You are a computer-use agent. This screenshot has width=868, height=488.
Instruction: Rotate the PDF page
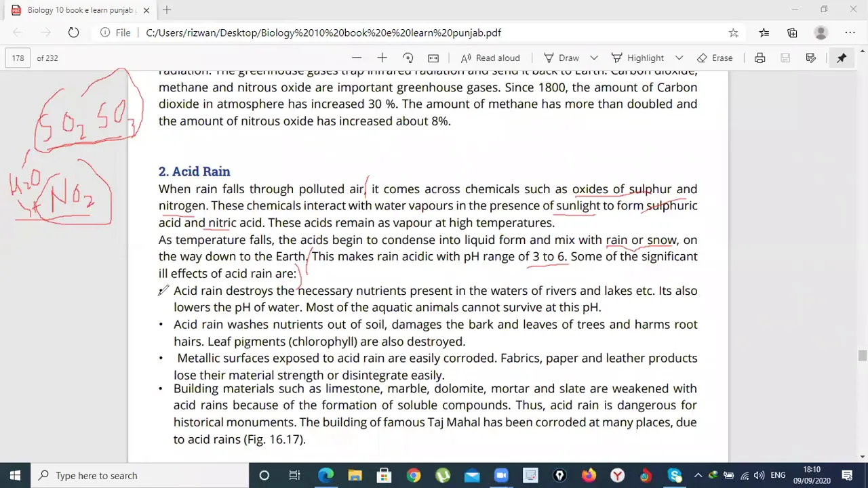click(x=408, y=58)
